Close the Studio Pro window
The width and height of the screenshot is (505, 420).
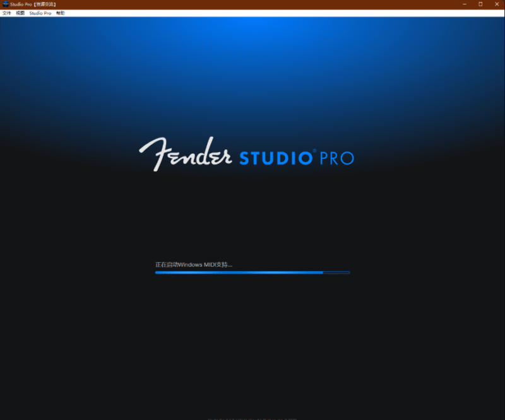click(497, 4)
